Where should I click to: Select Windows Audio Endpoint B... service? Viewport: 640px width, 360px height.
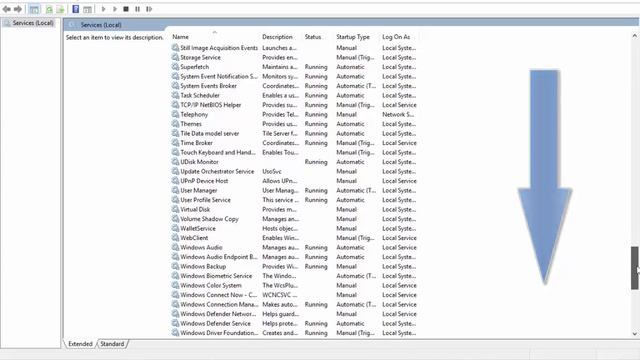click(x=219, y=257)
